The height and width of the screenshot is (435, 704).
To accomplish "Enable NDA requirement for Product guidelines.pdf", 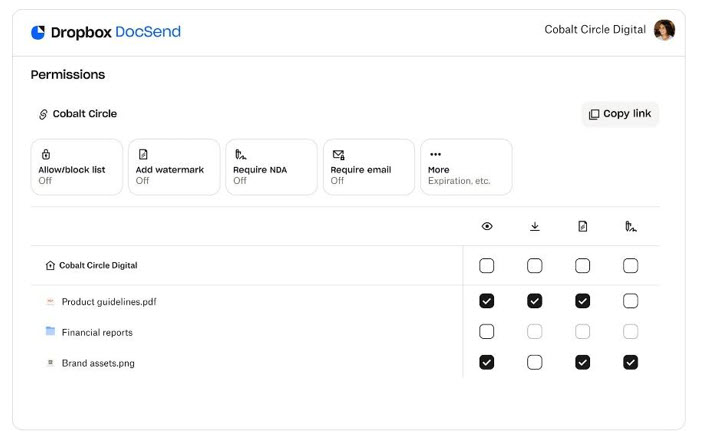I will 630,301.
